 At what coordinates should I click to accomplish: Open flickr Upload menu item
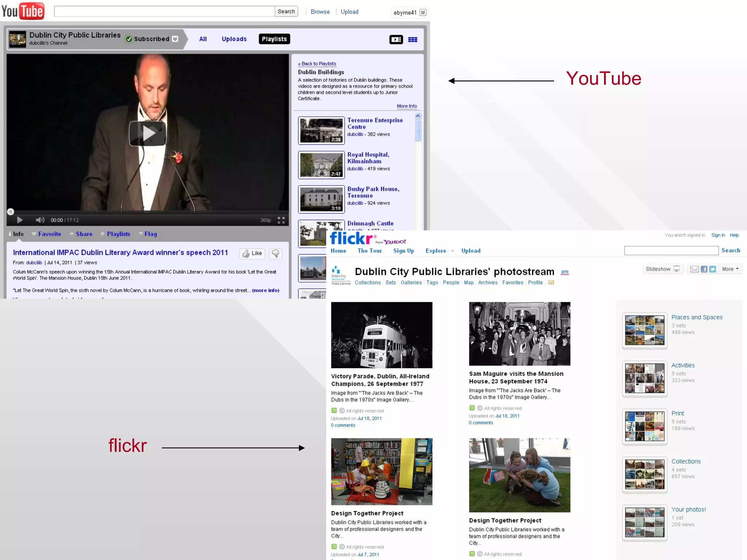pos(471,251)
